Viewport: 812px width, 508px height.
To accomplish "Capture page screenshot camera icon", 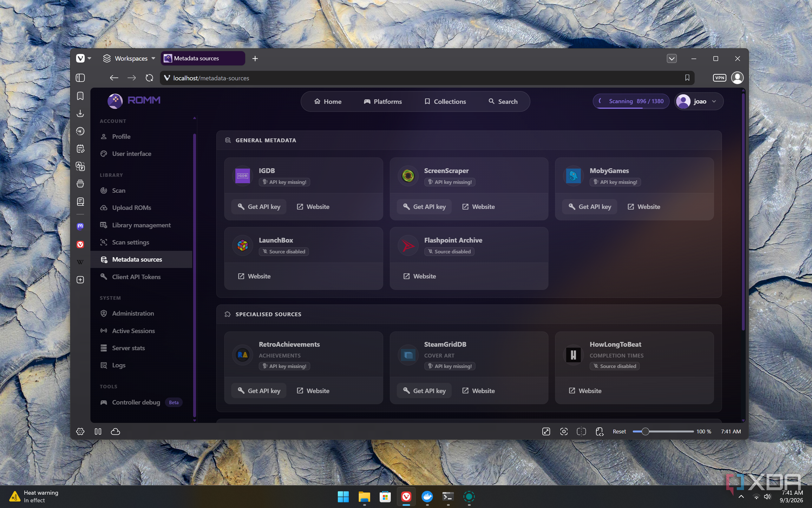I will [x=564, y=431].
